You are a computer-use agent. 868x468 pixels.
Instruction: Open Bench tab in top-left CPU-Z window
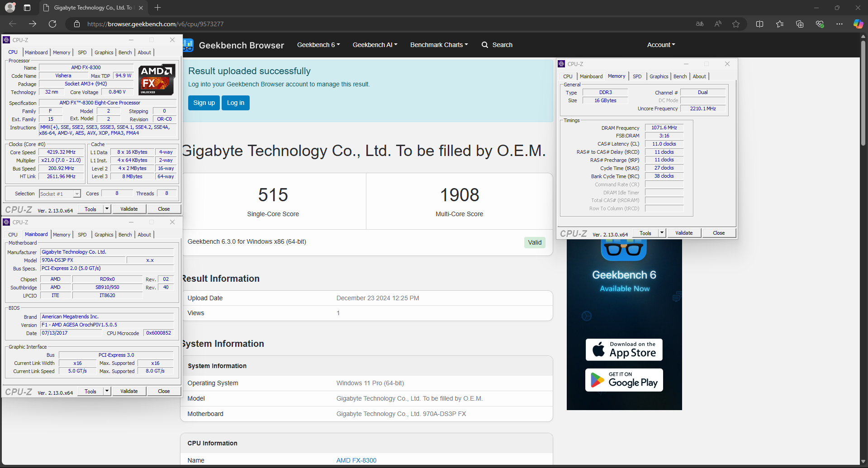click(x=125, y=52)
